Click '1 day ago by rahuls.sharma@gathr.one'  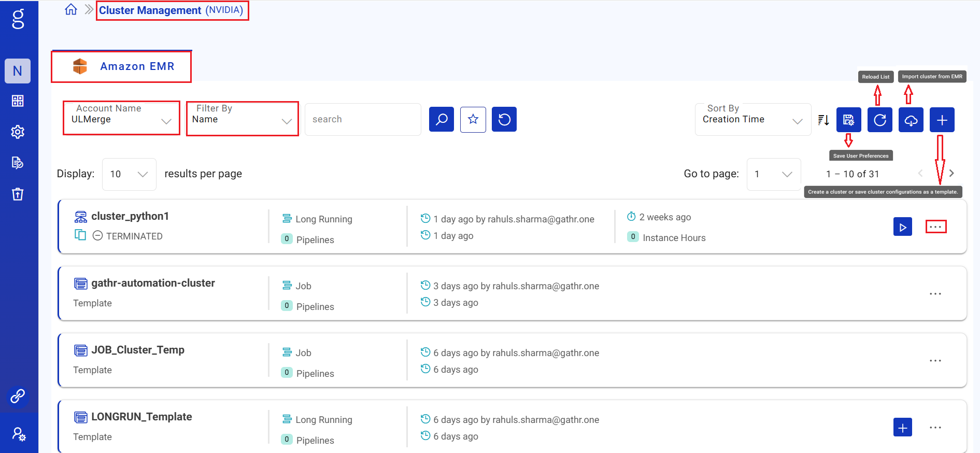click(514, 219)
